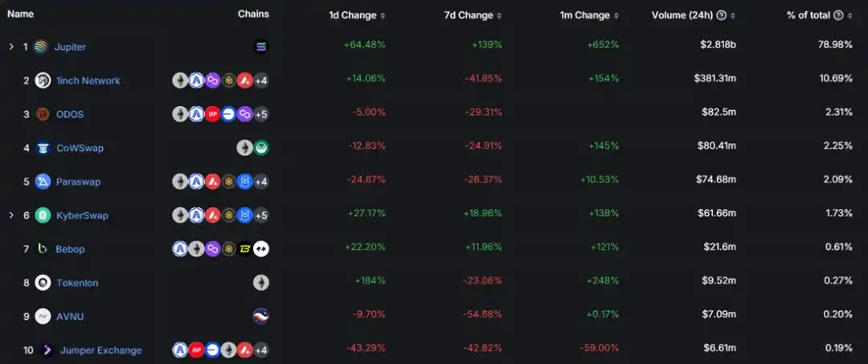Click the CoWSwap logo icon

(x=43, y=148)
